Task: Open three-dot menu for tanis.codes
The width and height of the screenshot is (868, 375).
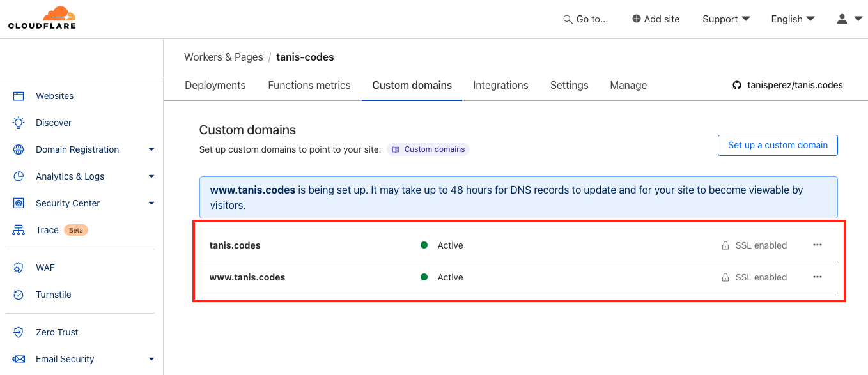Action: 817,245
